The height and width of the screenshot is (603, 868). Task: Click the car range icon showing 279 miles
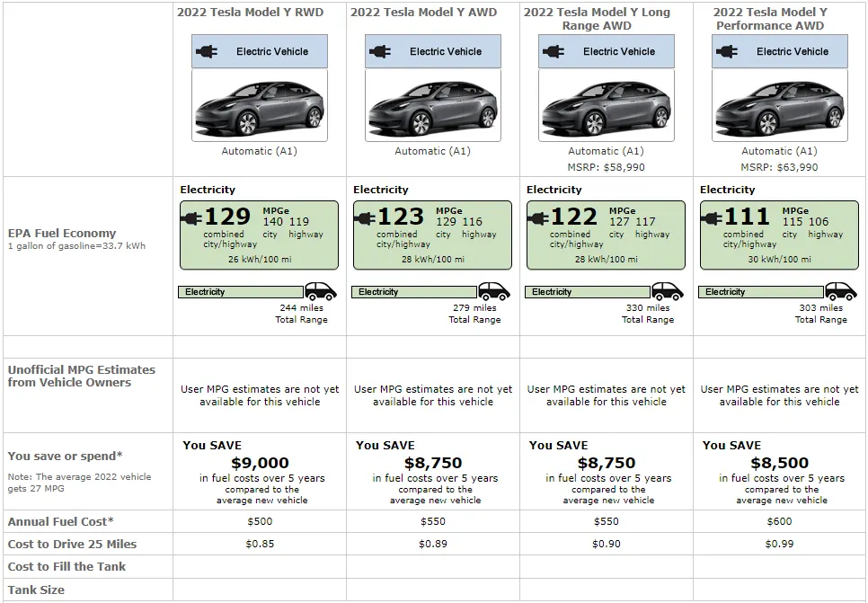(494, 291)
